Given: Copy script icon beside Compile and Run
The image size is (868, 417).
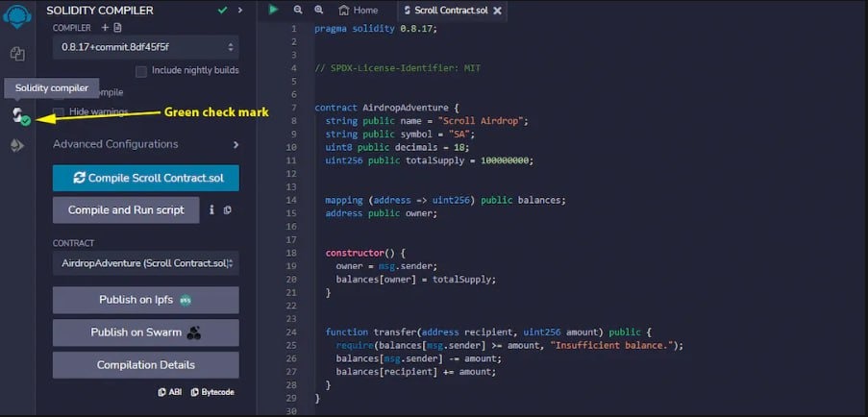Looking at the screenshot, I should point(227,210).
